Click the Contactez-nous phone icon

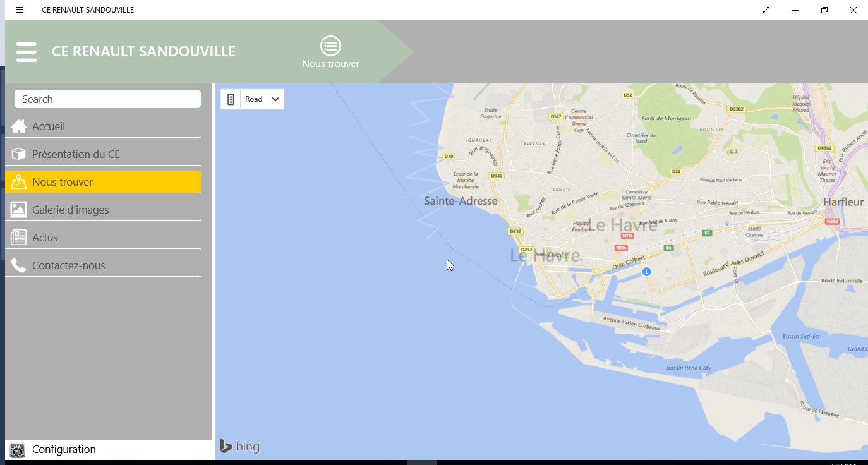click(18, 265)
